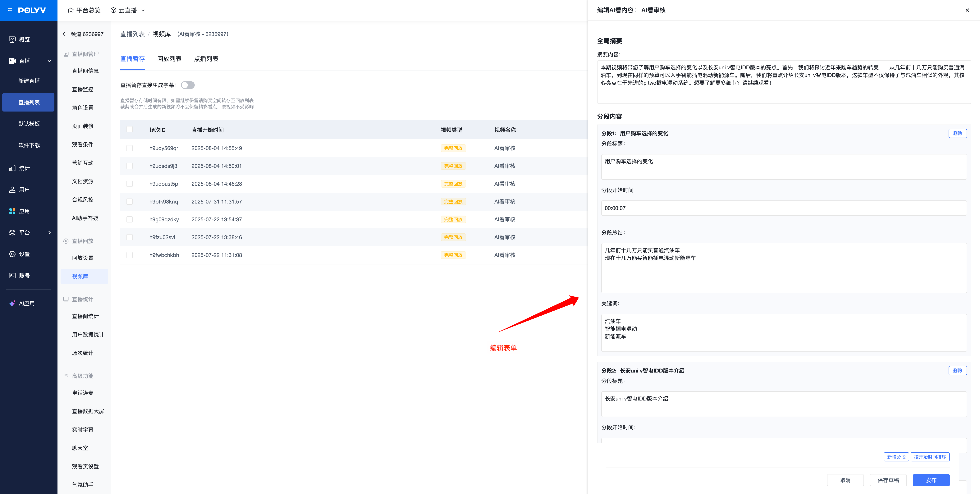This screenshot has width=980, height=494.
Task: Click the 取消 cancel button
Action: tap(845, 480)
